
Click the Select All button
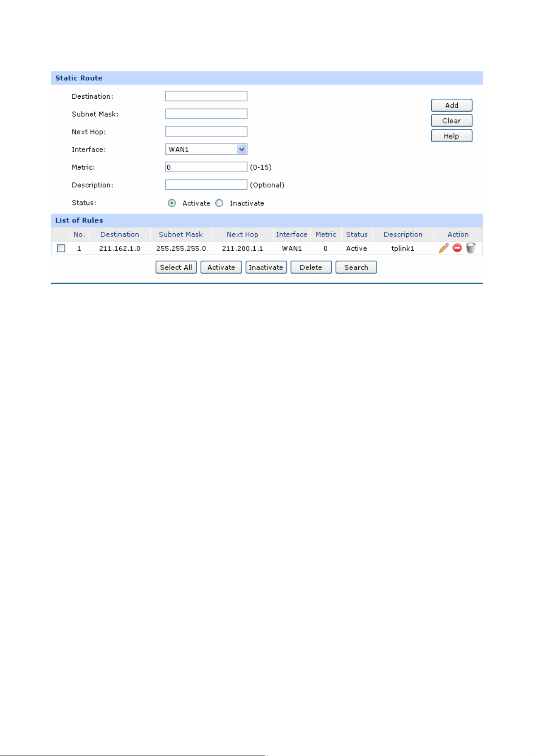tap(176, 267)
